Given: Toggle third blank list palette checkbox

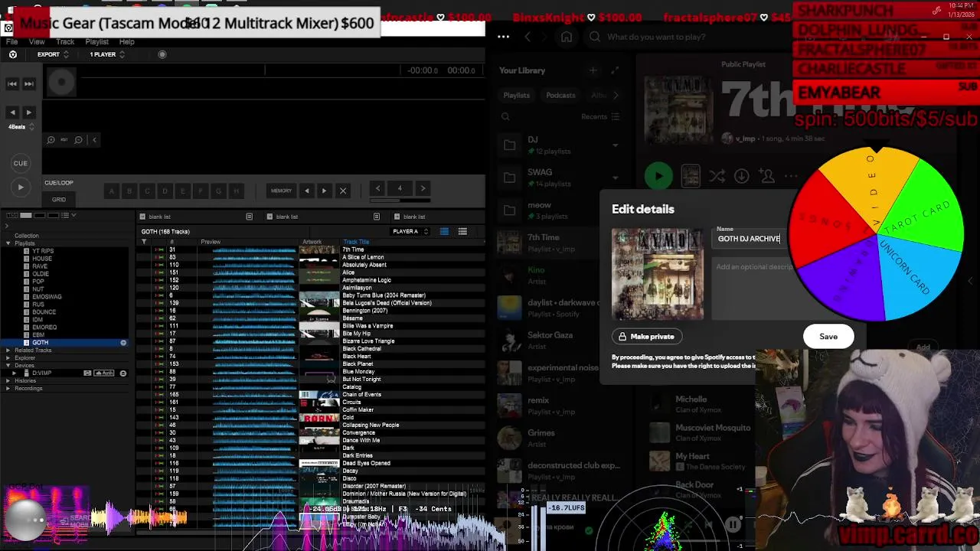Looking at the screenshot, I should click(x=397, y=217).
